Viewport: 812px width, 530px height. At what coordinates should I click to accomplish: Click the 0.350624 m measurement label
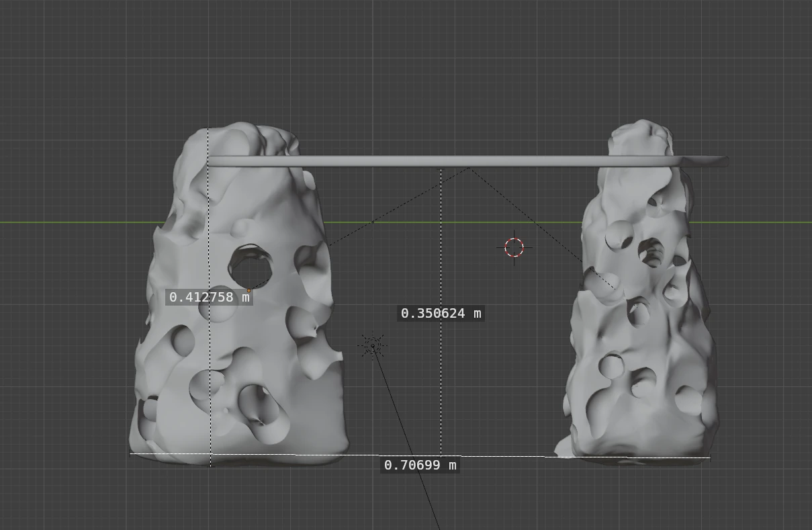tap(441, 313)
